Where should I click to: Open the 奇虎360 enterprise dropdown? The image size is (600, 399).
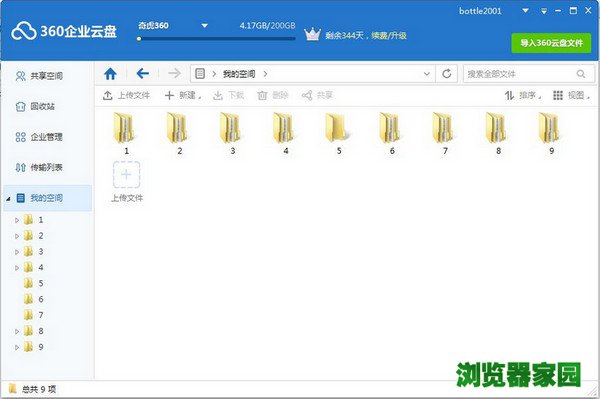pos(204,26)
